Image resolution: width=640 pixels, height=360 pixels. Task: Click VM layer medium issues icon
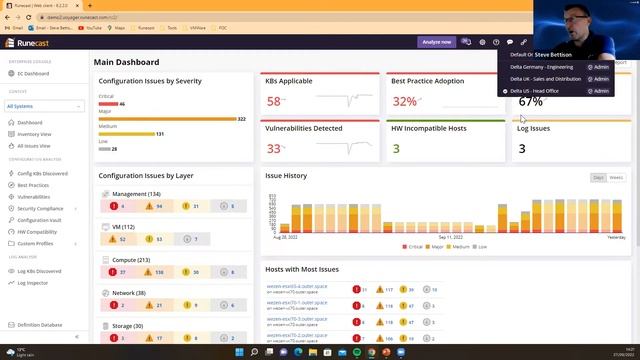click(149, 239)
